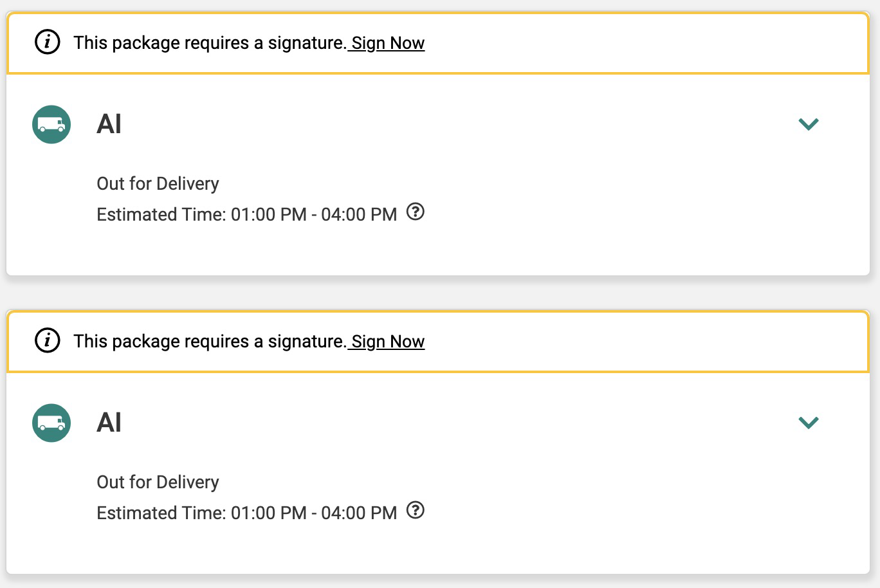Click the info icon in the bottom signature notice
This screenshot has height=588, width=880.
[x=47, y=341]
